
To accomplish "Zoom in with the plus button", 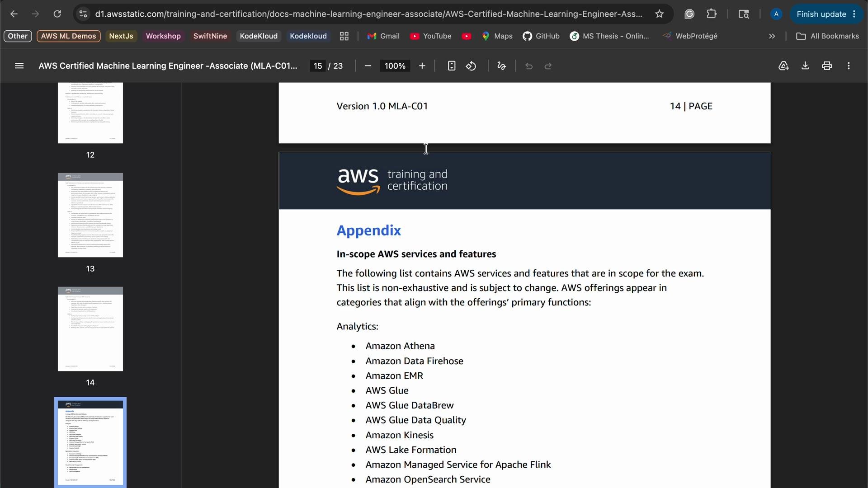I will coord(422,66).
